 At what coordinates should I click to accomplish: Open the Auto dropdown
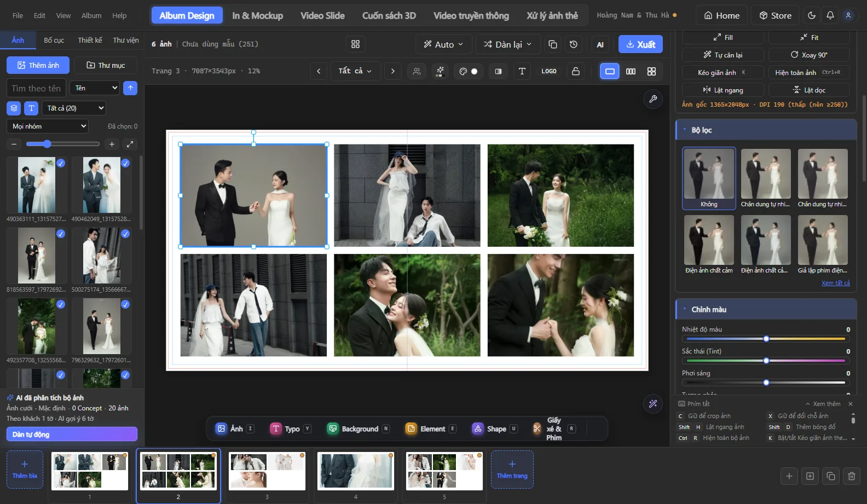coord(443,44)
